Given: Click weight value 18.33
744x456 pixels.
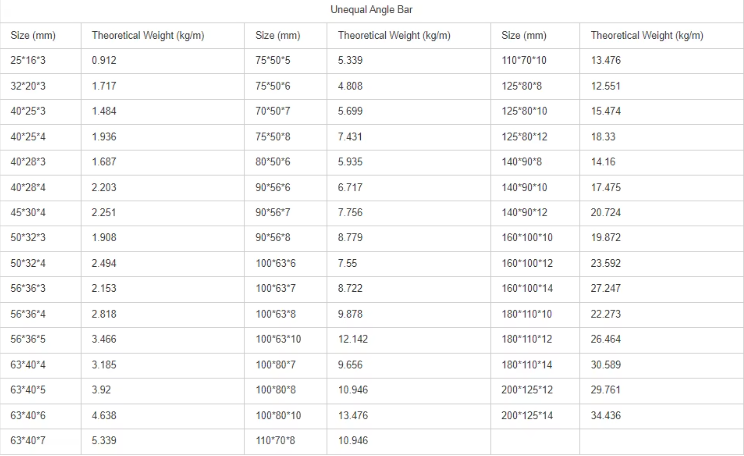Looking at the screenshot, I should click(x=603, y=137).
